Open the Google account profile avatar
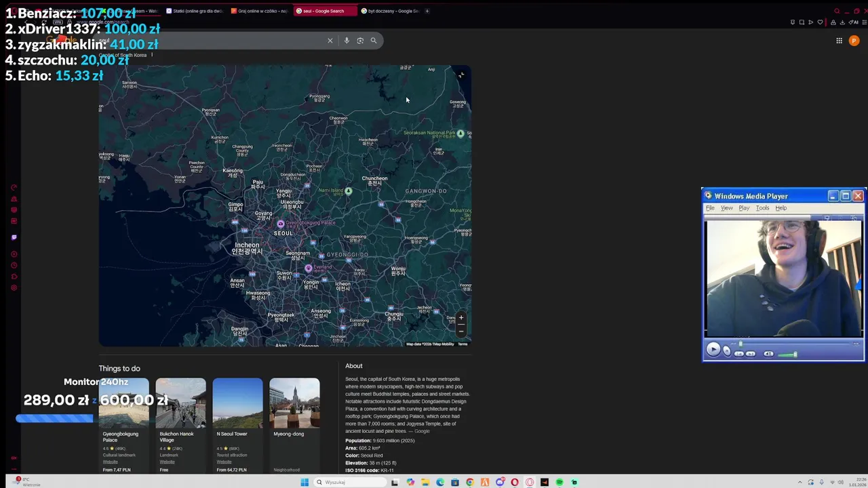The height and width of the screenshot is (488, 868). [854, 41]
